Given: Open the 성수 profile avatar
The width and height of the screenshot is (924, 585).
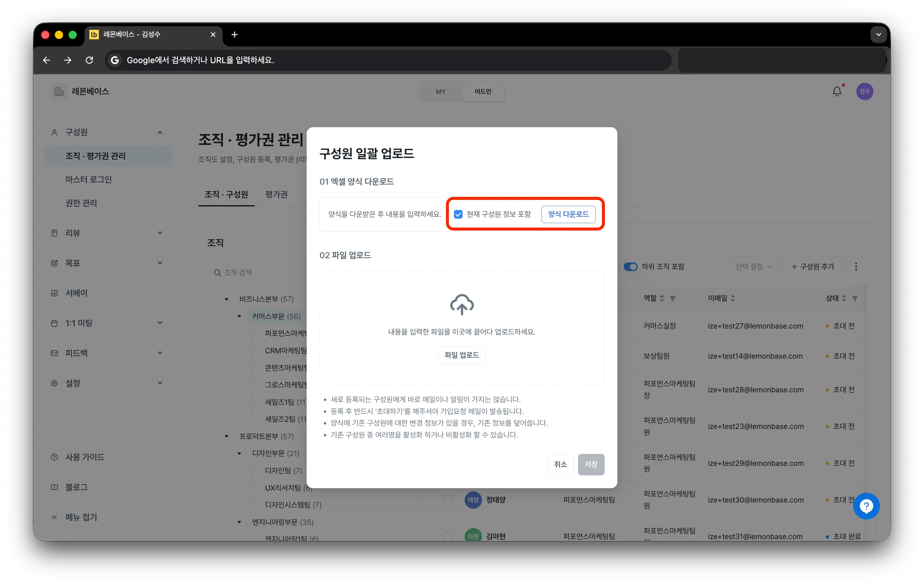Looking at the screenshot, I should click(864, 91).
